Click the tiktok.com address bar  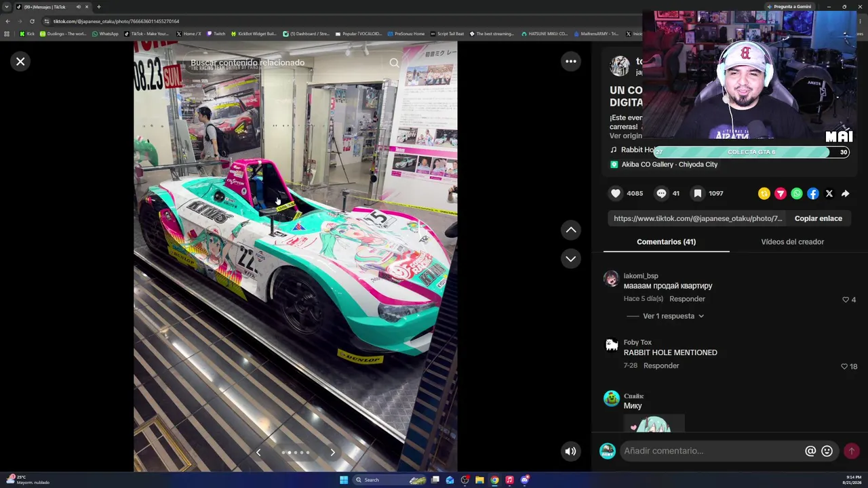point(339,21)
